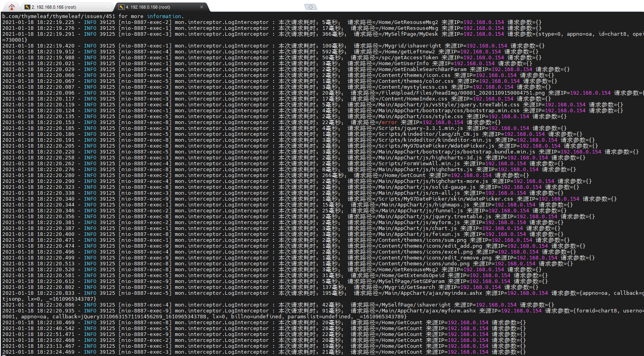Image resolution: width=644 pixels, height=356 pixels.
Task: Click timestamp 18:22:19.225 in the log
Action: pos(56,22)
